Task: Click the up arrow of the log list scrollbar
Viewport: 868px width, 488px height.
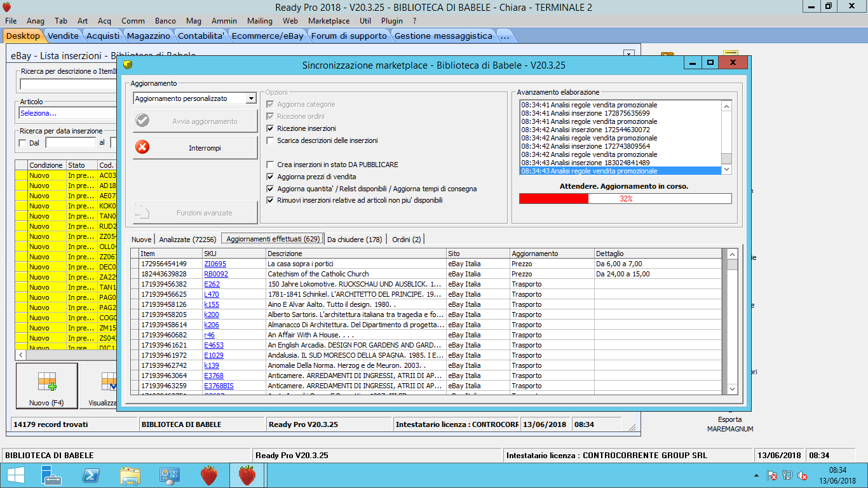Action: [727, 105]
